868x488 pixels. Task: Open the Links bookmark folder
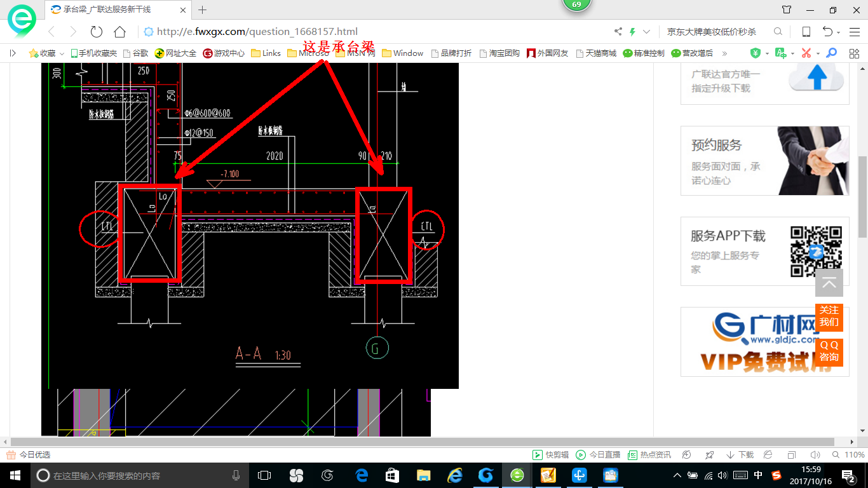(266, 53)
